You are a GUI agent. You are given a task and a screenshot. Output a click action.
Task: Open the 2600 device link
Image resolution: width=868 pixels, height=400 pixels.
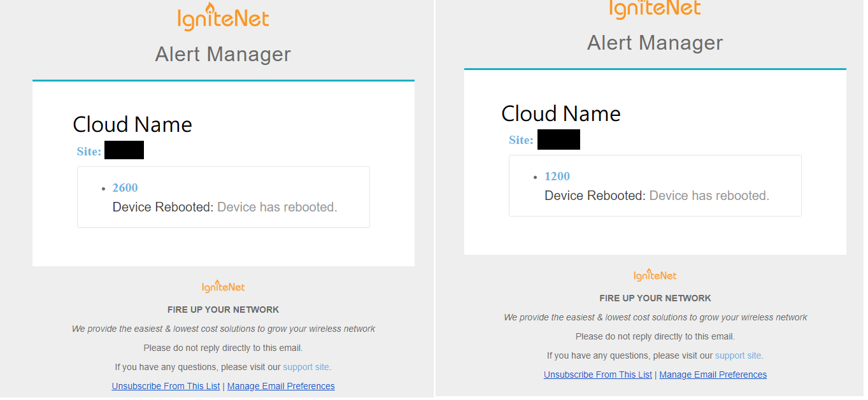(x=125, y=187)
